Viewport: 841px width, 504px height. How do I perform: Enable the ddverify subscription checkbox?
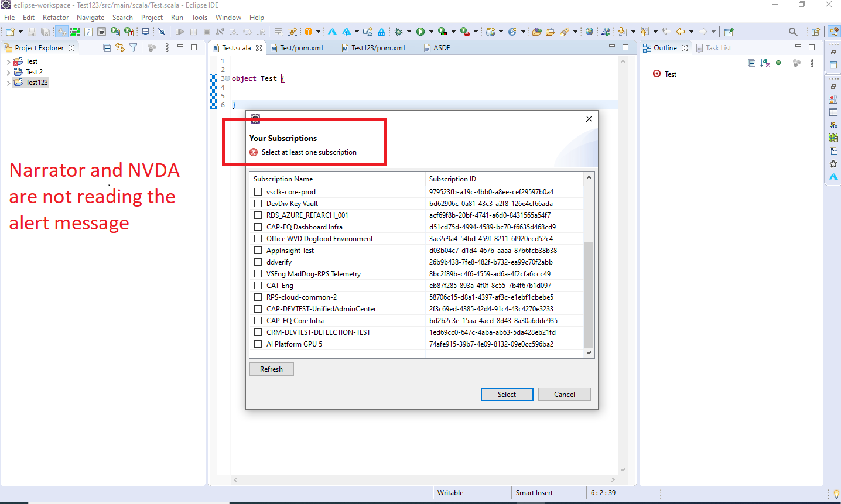pos(258,262)
